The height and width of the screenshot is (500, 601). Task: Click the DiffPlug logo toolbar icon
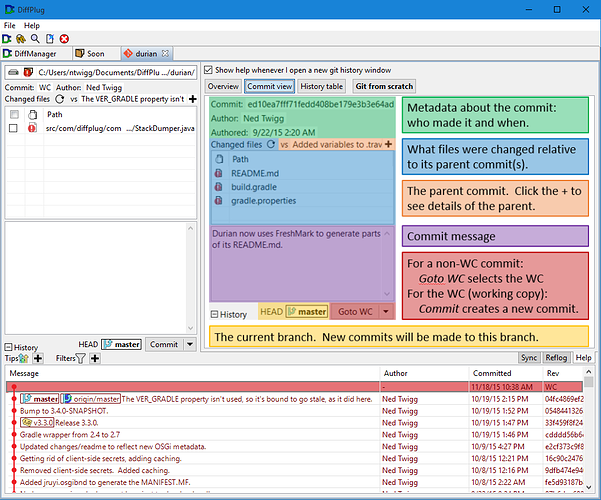[7, 39]
